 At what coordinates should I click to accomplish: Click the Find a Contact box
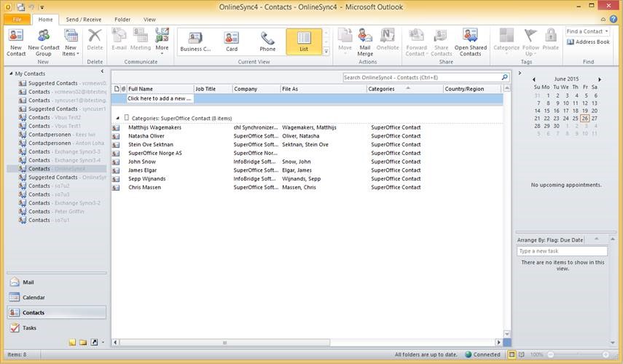click(587, 31)
